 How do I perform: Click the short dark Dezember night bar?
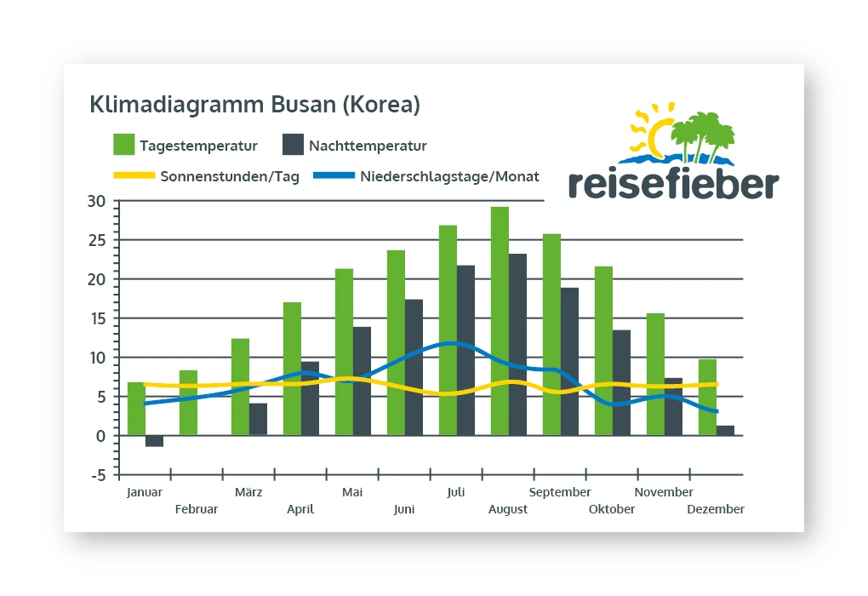pos(725,431)
